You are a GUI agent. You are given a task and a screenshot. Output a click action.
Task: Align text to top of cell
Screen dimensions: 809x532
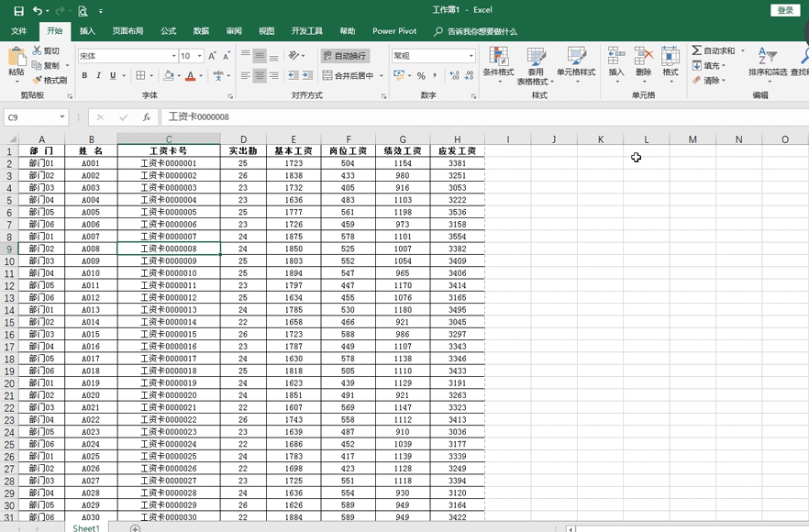coord(246,56)
